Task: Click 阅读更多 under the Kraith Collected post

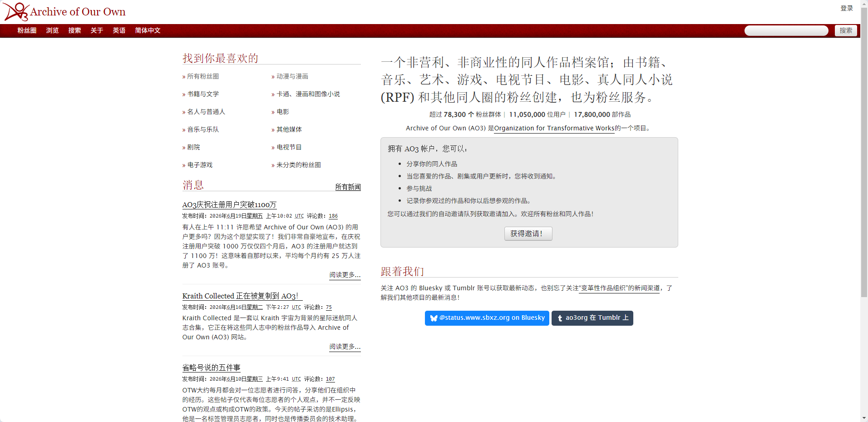Action: point(345,347)
